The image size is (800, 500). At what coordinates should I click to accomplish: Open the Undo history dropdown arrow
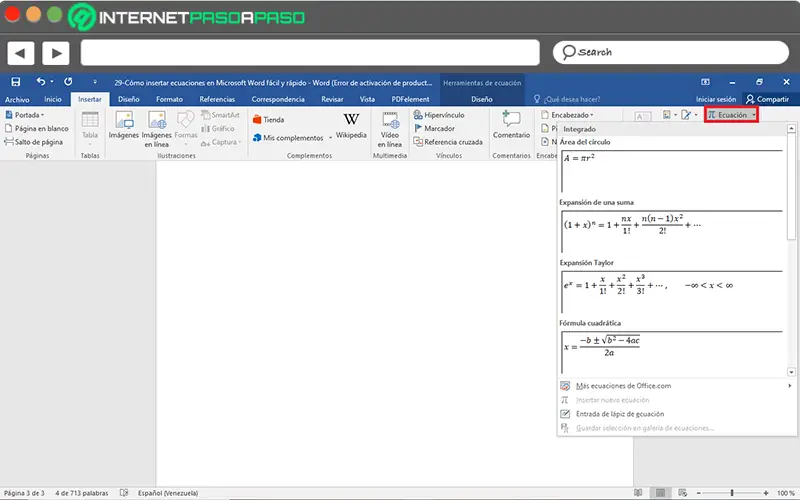[52, 82]
